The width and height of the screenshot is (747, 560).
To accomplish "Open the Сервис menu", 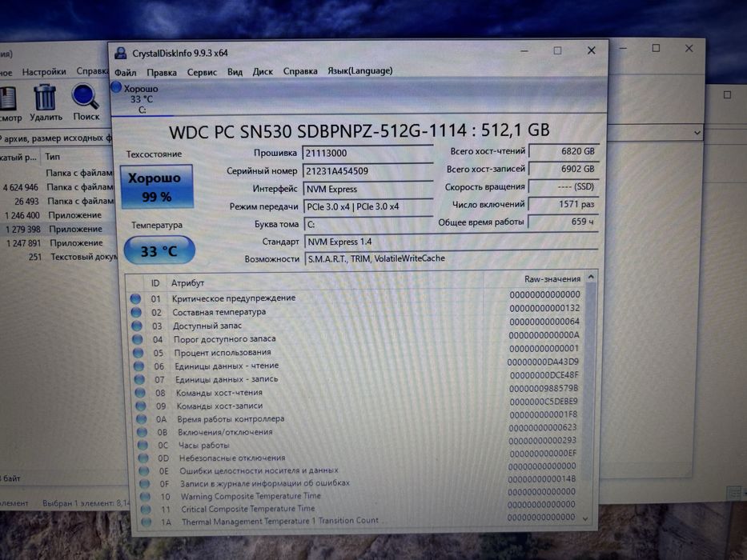I will [202, 72].
